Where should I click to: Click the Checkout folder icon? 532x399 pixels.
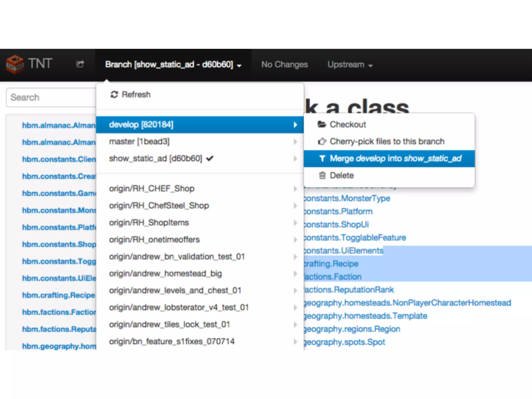click(322, 124)
